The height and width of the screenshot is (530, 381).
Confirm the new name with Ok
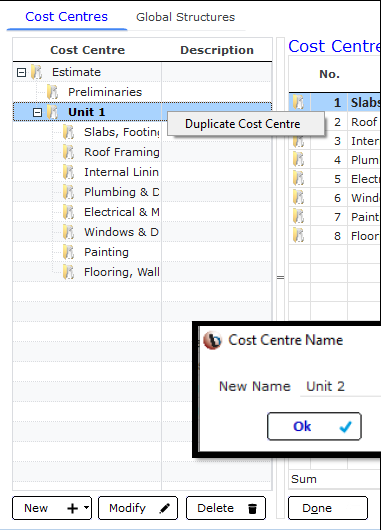[314, 426]
